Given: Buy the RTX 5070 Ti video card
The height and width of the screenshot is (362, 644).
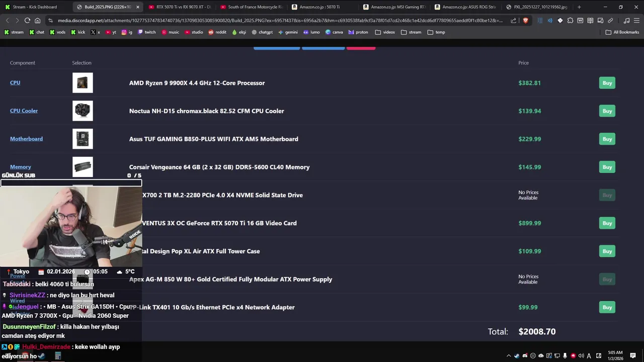Looking at the screenshot, I should [x=607, y=223].
